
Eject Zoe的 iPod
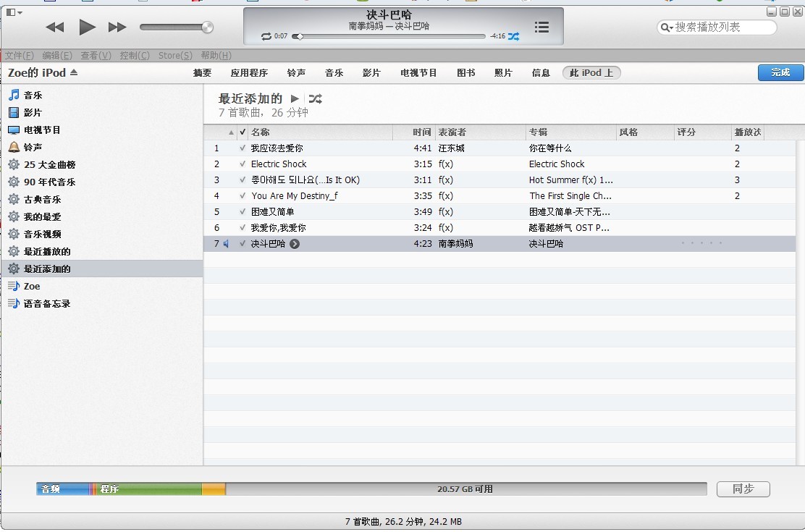pos(74,72)
